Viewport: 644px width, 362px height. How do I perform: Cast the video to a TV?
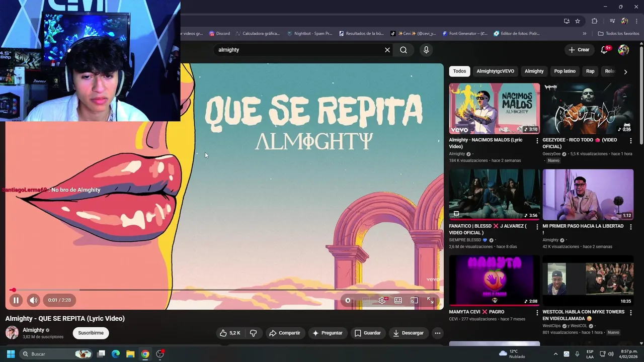coord(414,300)
